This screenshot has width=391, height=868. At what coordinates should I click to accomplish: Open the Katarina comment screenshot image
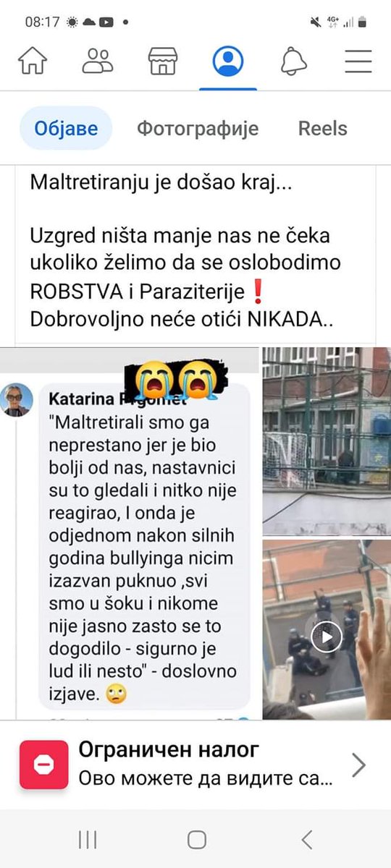click(x=129, y=534)
